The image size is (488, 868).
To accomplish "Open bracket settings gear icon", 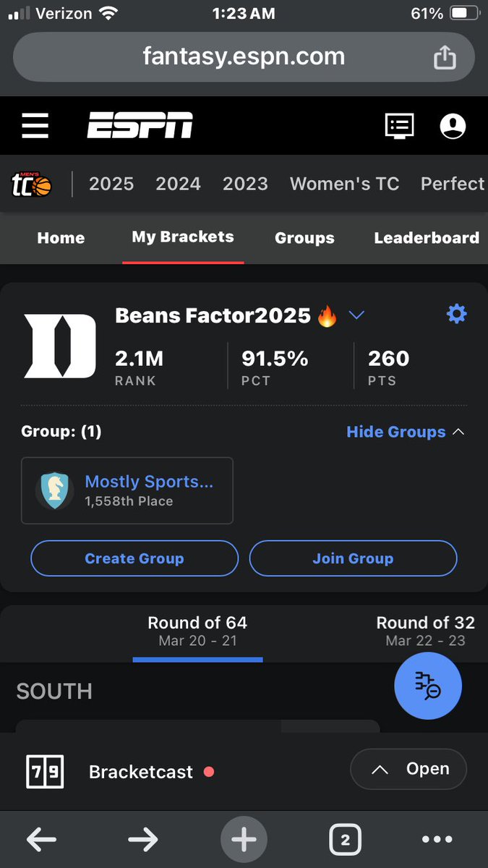I will pos(457,314).
